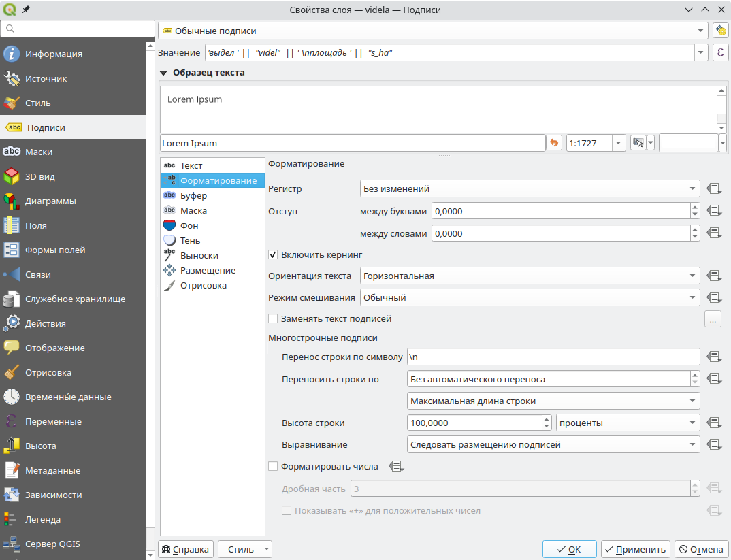Open the Действия section
This screenshot has height=560, width=731.
coord(74,323)
